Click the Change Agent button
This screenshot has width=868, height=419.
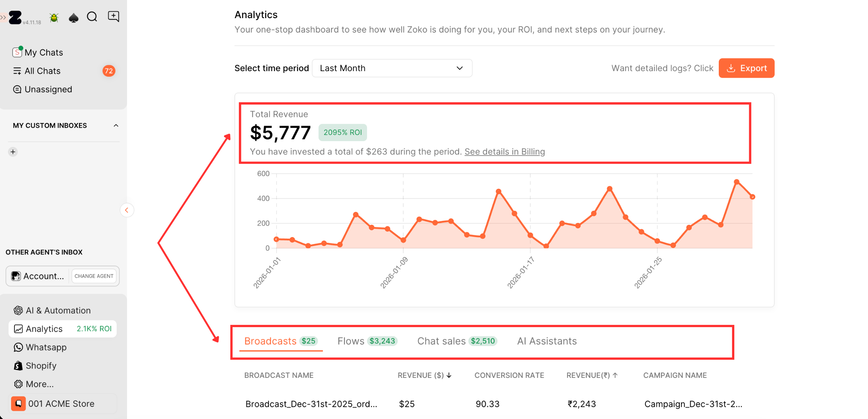pos(94,276)
